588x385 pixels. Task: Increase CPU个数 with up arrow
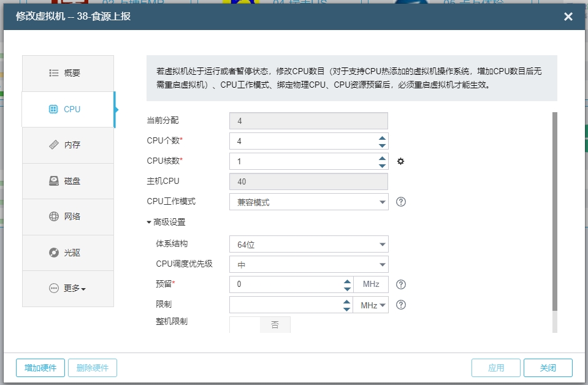click(382, 137)
